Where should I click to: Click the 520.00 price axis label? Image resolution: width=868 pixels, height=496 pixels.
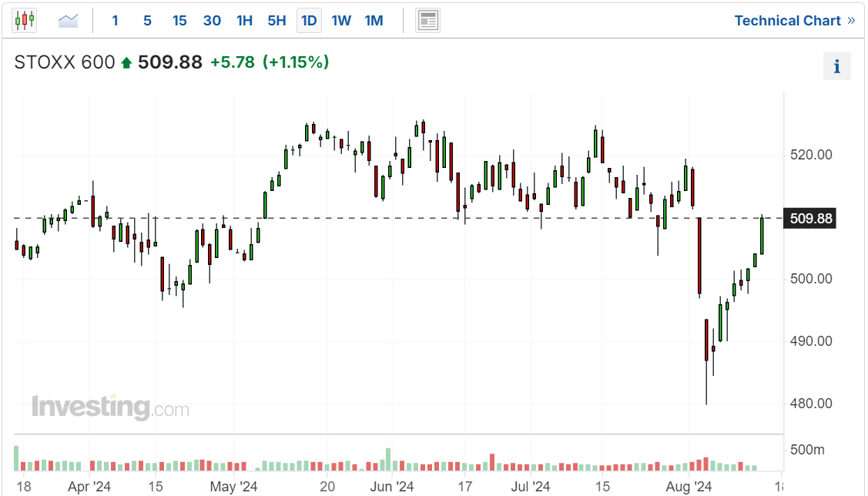[811, 155]
